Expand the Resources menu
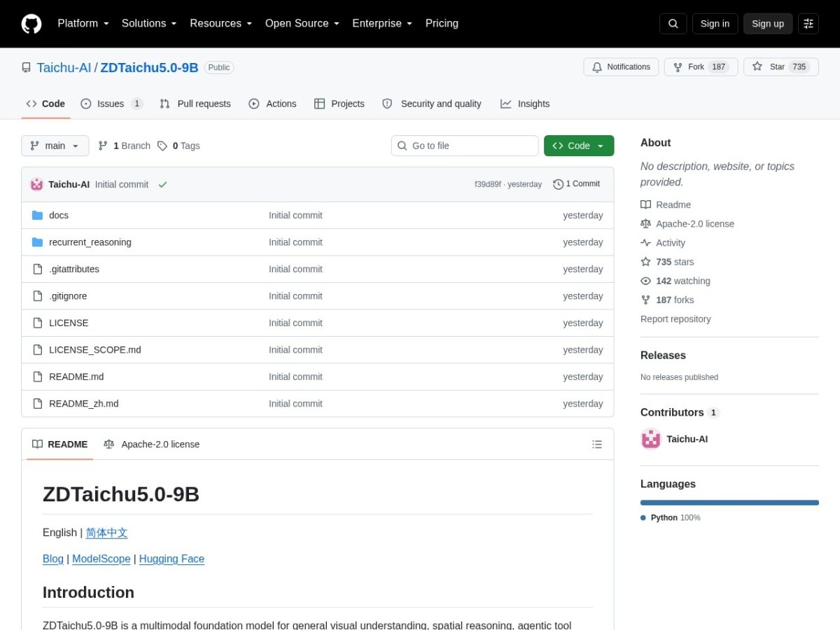The image size is (840, 630). (221, 23)
